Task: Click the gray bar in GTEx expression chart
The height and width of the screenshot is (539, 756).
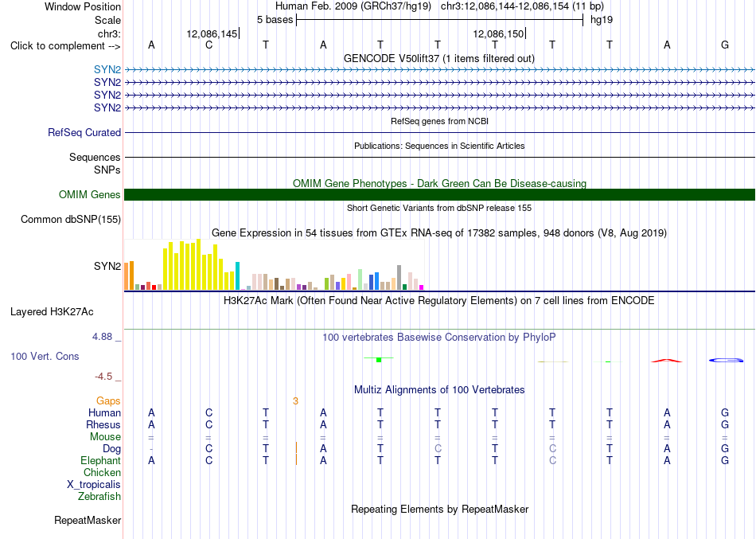Action: pyautogui.click(x=399, y=278)
